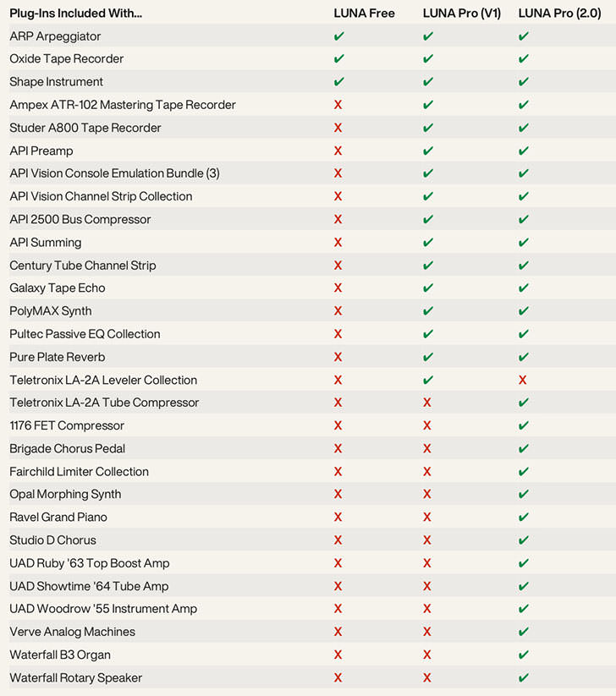The height and width of the screenshot is (696, 616).
Task: Click the LUNA Pro (V1) red X for 1176 FET Compressor
Action: pyautogui.click(x=427, y=426)
